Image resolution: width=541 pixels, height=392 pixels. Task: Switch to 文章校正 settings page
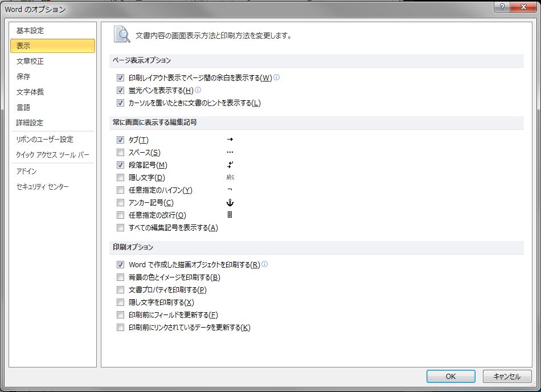30,62
